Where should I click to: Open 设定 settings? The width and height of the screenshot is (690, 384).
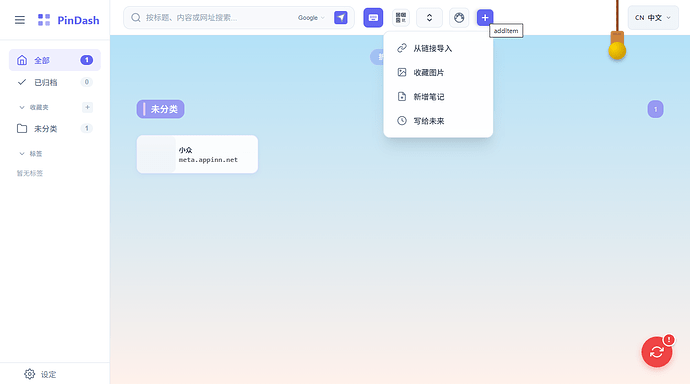pyautogui.click(x=40, y=374)
